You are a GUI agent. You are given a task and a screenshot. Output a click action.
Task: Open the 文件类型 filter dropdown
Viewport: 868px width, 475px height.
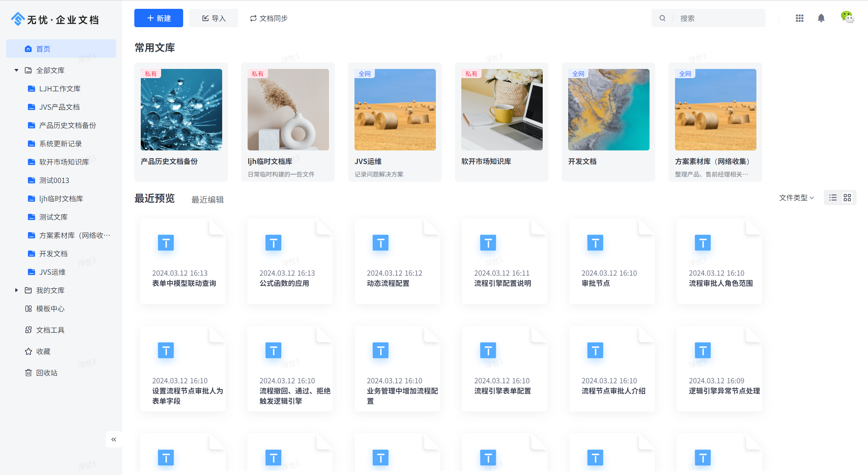point(796,198)
